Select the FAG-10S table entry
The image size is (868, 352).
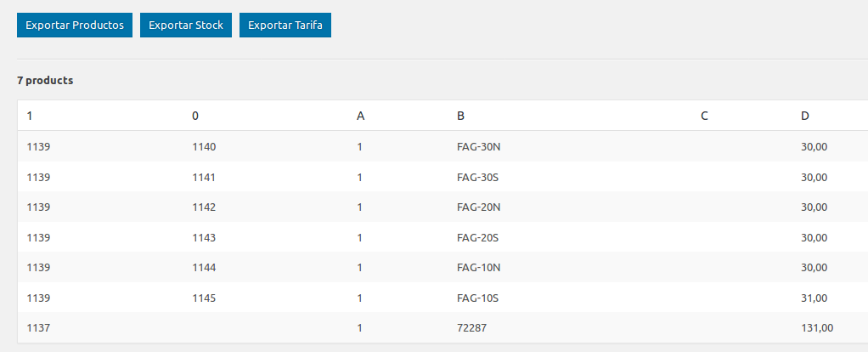coord(477,298)
